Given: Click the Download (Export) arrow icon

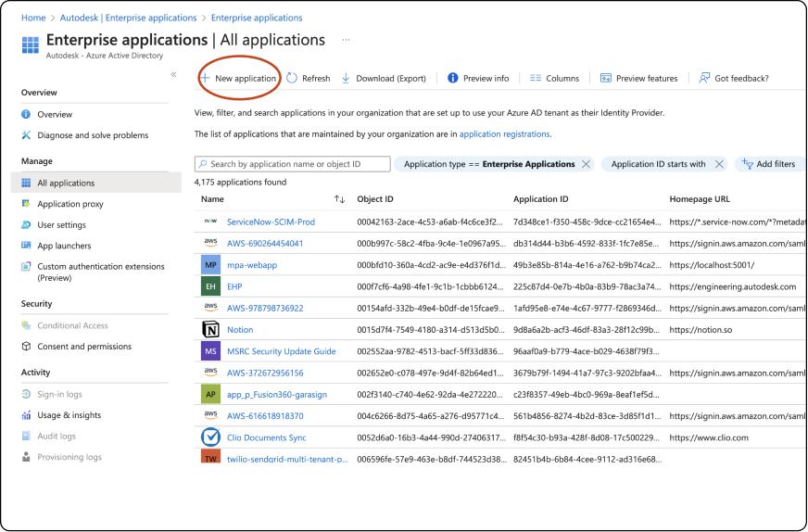Looking at the screenshot, I should point(347,79).
